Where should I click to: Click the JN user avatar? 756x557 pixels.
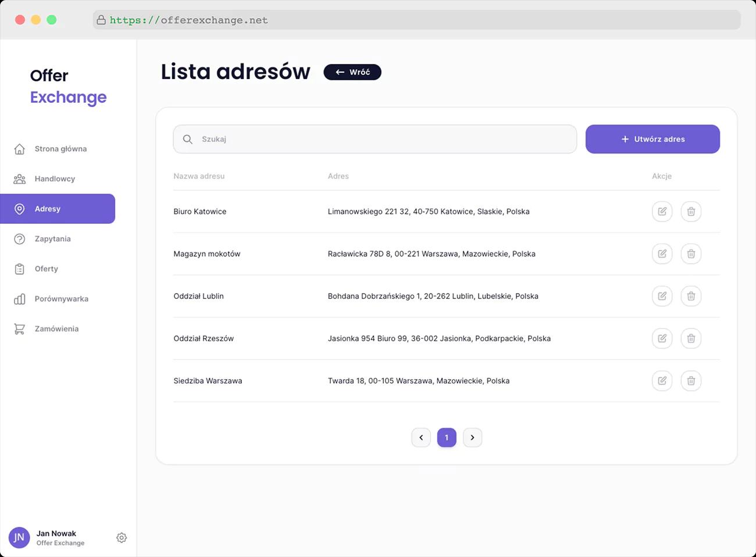[19, 538]
